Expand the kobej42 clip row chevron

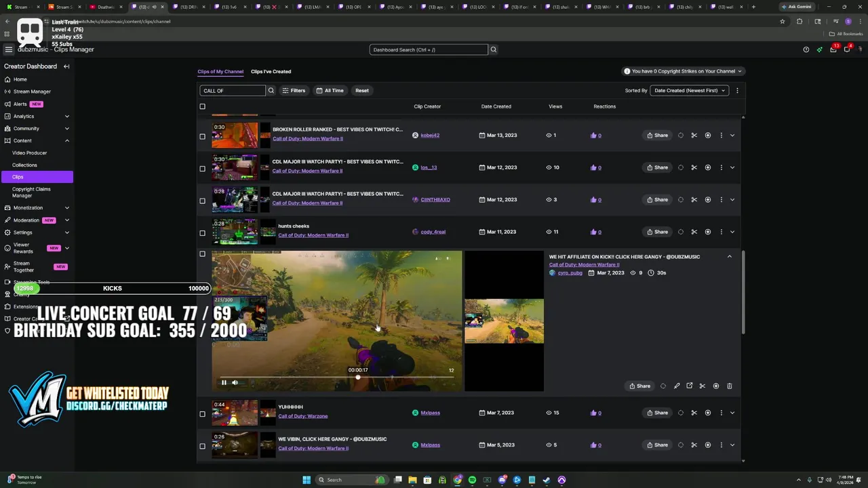(732, 136)
